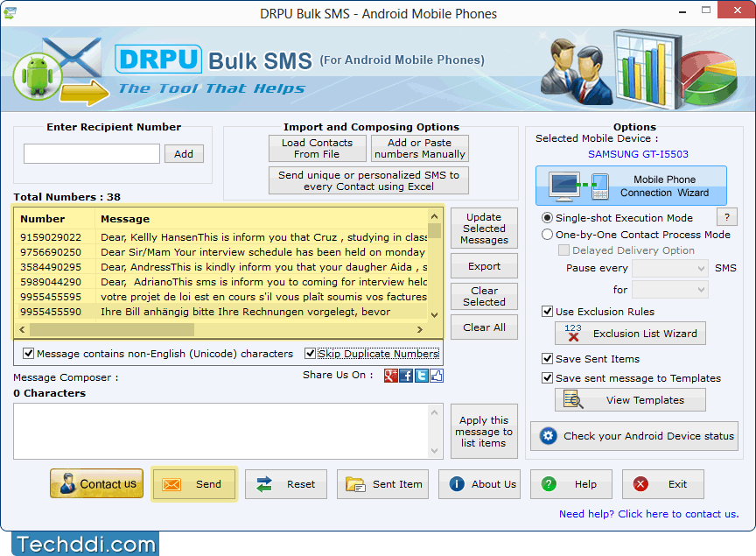Toggle non-English Unicode characters checkbox
Viewport: 756px width, 556px height.
point(29,354)
